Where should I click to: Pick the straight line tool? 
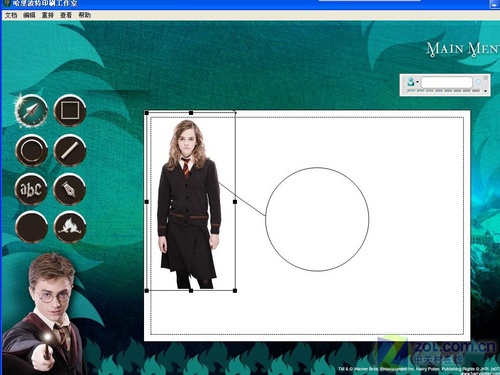click(70, 151)
